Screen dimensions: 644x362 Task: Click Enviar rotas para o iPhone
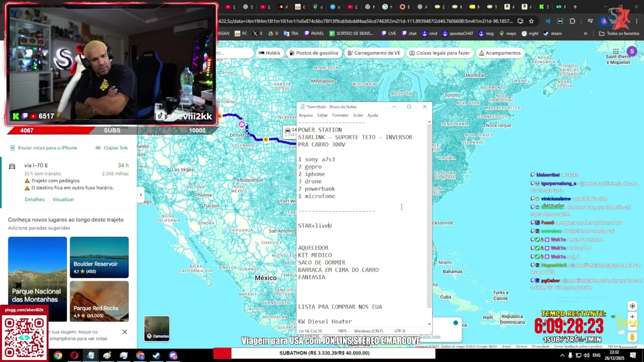pyautogui.click(x=43, y=148)
